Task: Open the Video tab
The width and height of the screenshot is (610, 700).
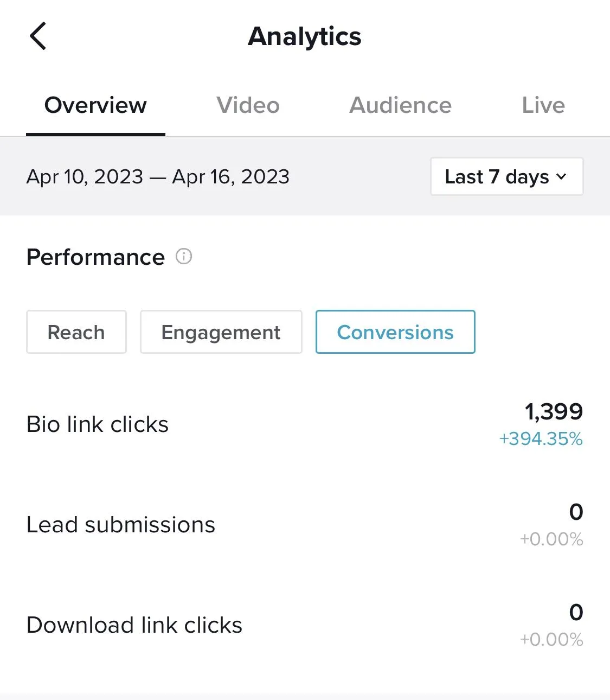Action: click(248, 105)
